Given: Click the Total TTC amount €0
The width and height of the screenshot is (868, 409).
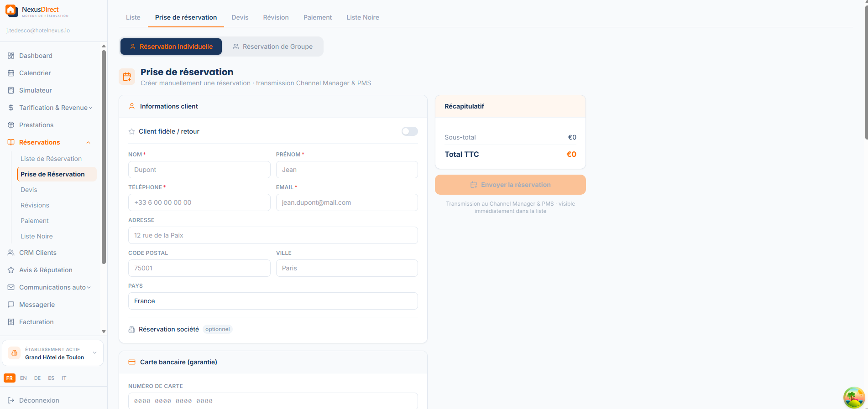Looking at the screenshot, I should click(571, 154).
